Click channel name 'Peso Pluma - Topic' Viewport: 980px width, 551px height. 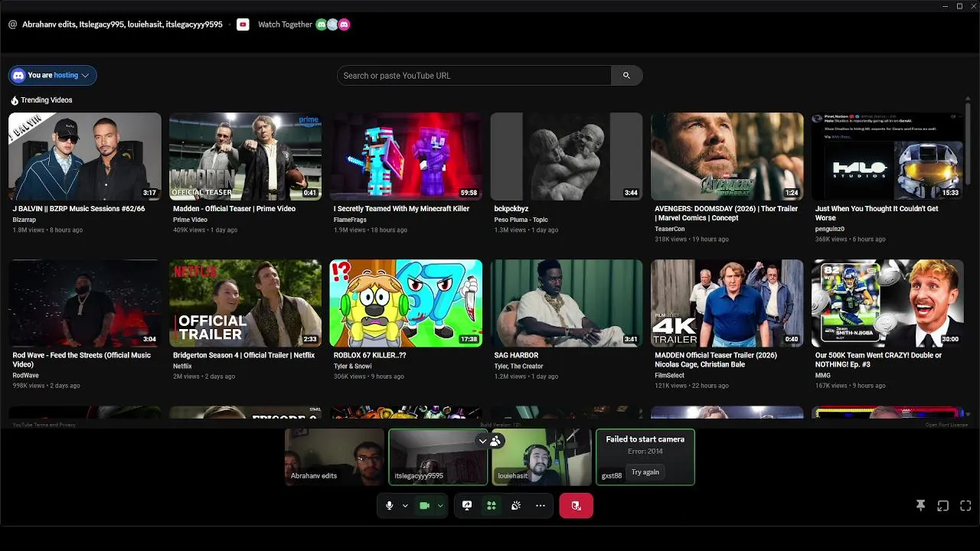coord(521,220)
